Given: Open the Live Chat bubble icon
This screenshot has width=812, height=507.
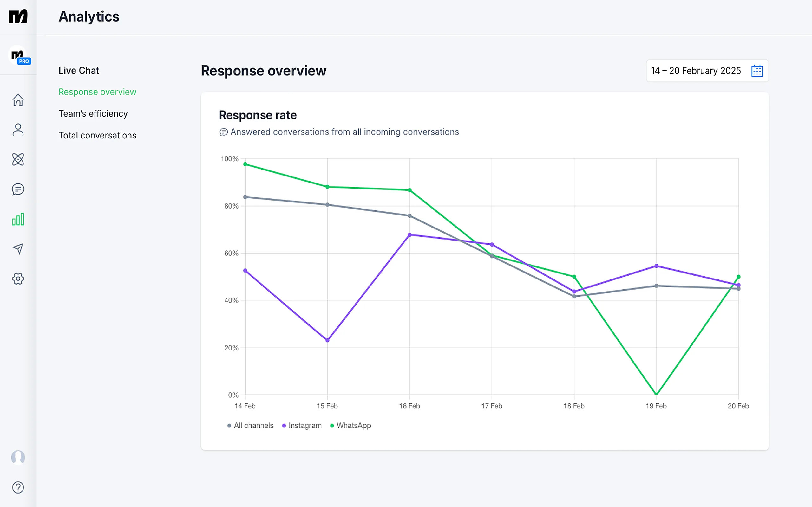Looking at the screenshot, I should [x=18, y=189].
